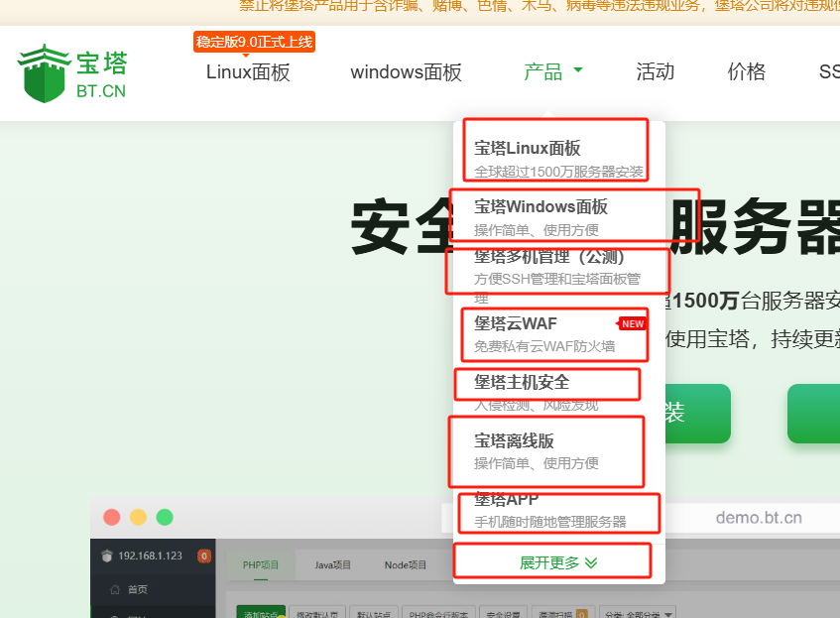Switch to the Java项目 tab
This screenshot has width=840, height=618.
coord(332,565)
